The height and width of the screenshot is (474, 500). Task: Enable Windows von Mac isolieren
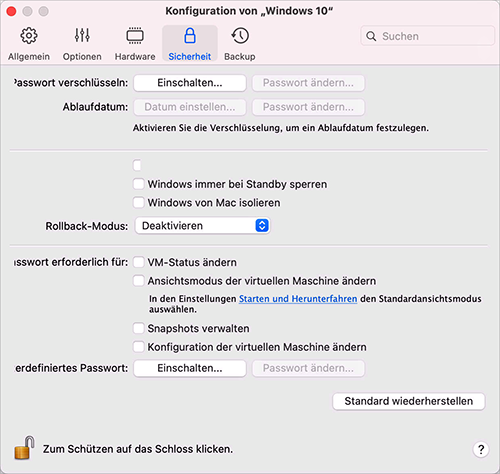point(138,203)
